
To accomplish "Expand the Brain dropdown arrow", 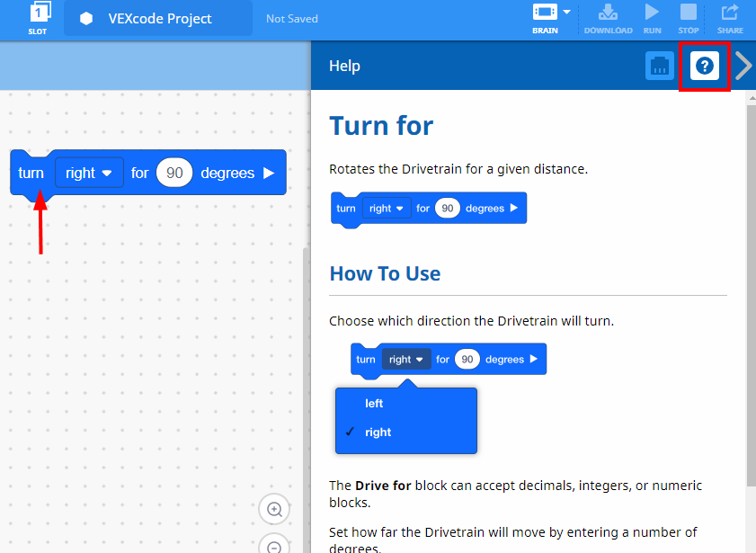I will [x=567, y=12].
